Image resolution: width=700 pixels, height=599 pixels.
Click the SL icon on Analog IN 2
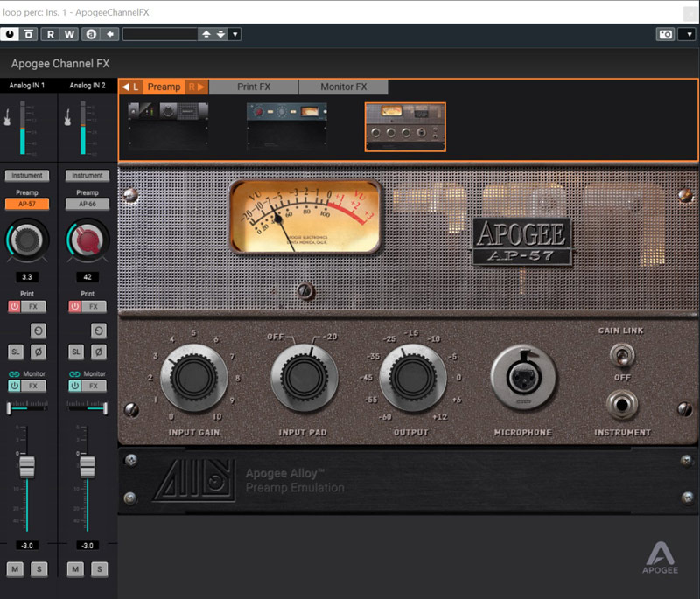pos(75,352)
